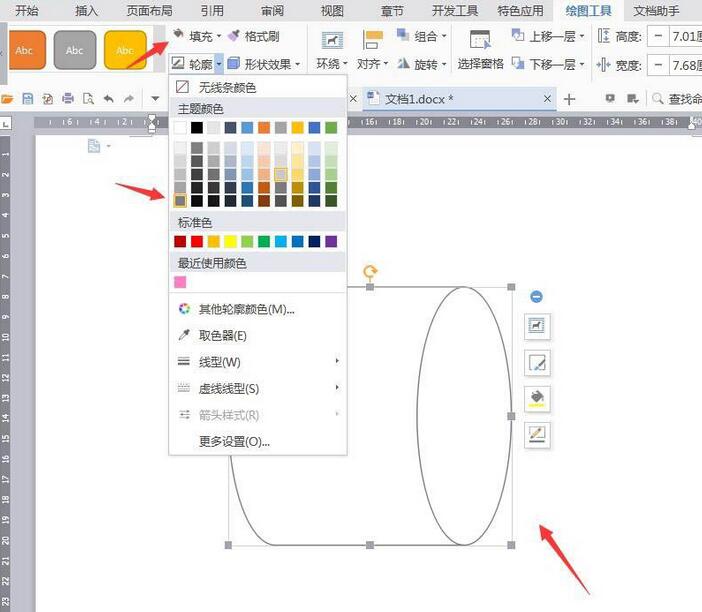
Task: Open the 文档助手 tab
Action: pos(656,10)
